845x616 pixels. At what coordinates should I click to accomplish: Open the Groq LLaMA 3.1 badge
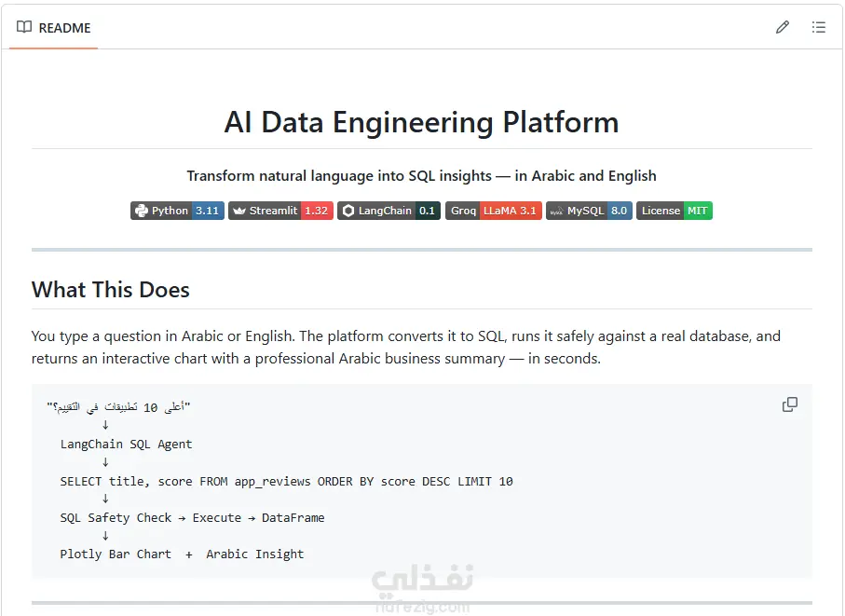point(494,211)
